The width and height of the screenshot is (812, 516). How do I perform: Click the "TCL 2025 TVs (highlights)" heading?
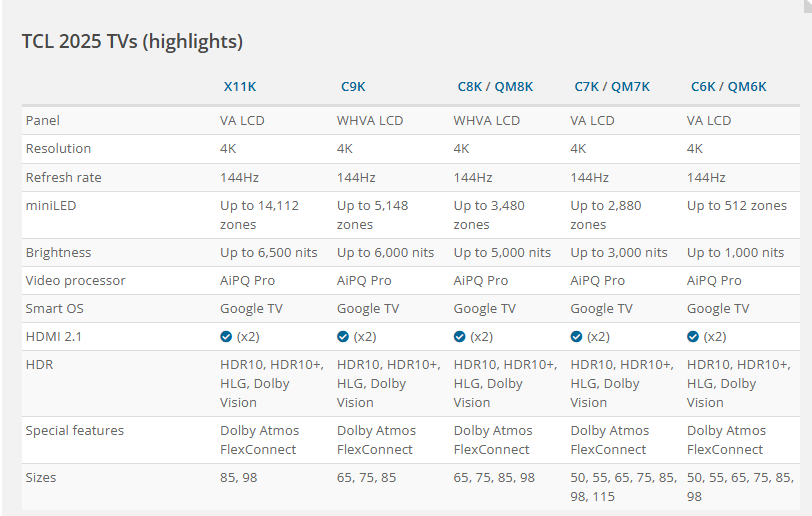[x=132, y=41]
